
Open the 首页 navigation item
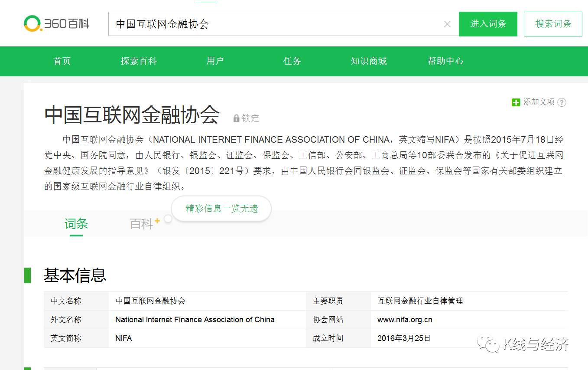(62, 61)
